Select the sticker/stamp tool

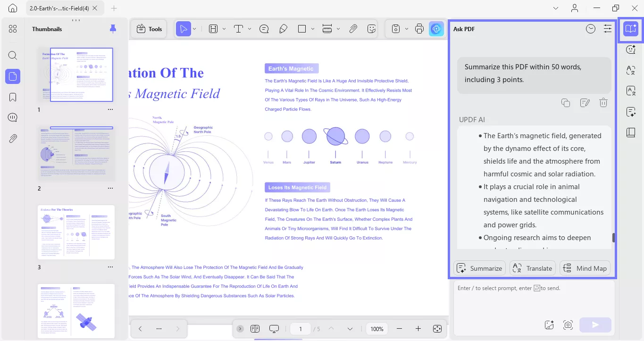pos(372,28)
